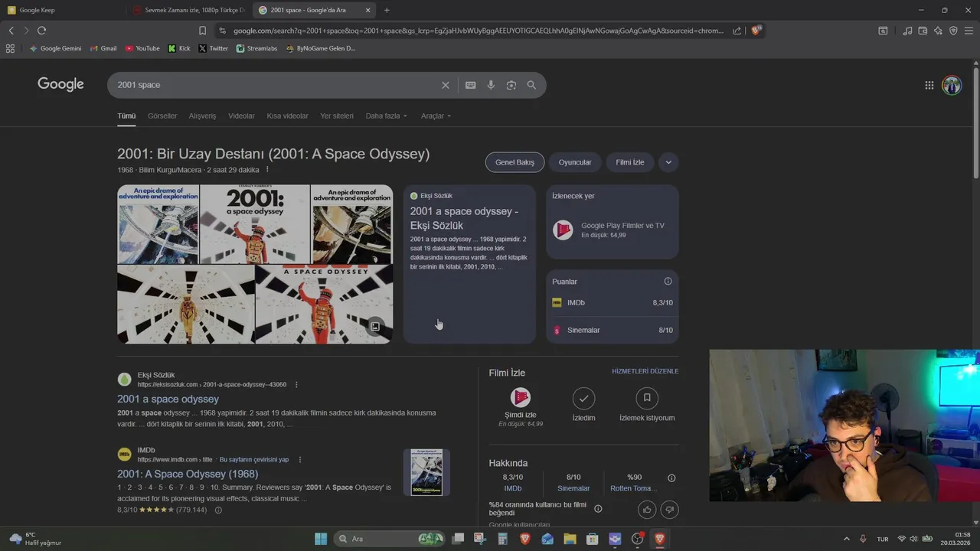Open Brave VPN shield icon
Viewport: 980px width, 551px height.
pyautogui.click(x=953, y=31)
